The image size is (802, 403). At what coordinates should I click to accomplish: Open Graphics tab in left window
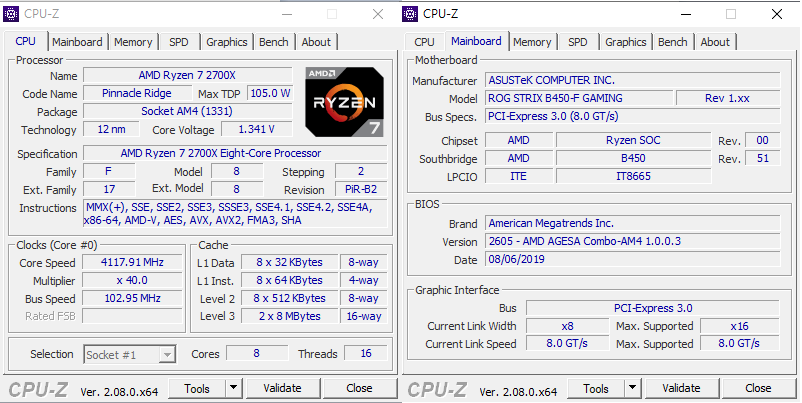click(x=227, y=42)
